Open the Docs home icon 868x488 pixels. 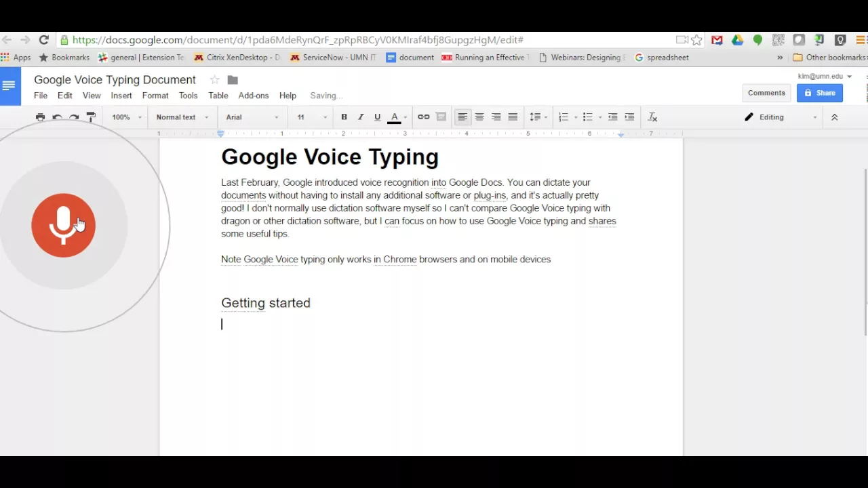(9, 86)
